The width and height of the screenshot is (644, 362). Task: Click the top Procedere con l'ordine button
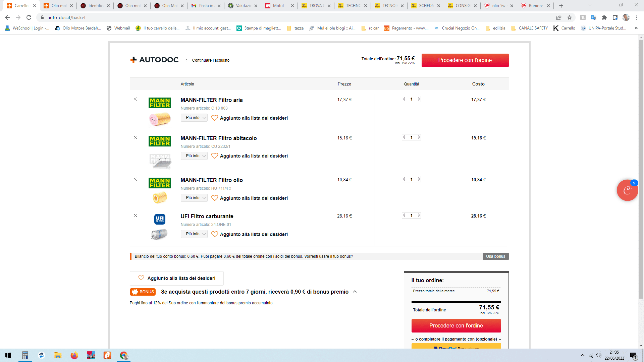465,60
